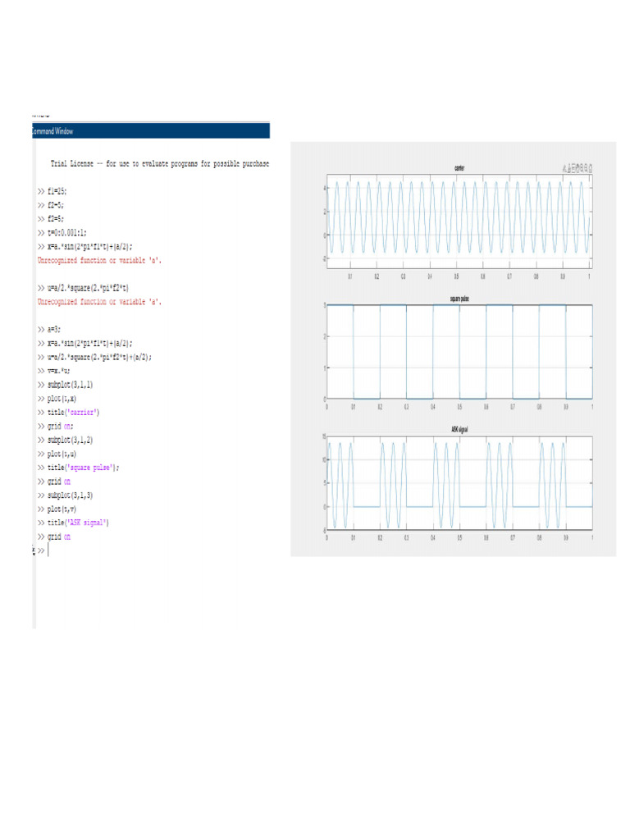Click the 'square pulse' plot title in the figure
The image size is (630, 840).
pyautogui.click(x=459, y=299)
